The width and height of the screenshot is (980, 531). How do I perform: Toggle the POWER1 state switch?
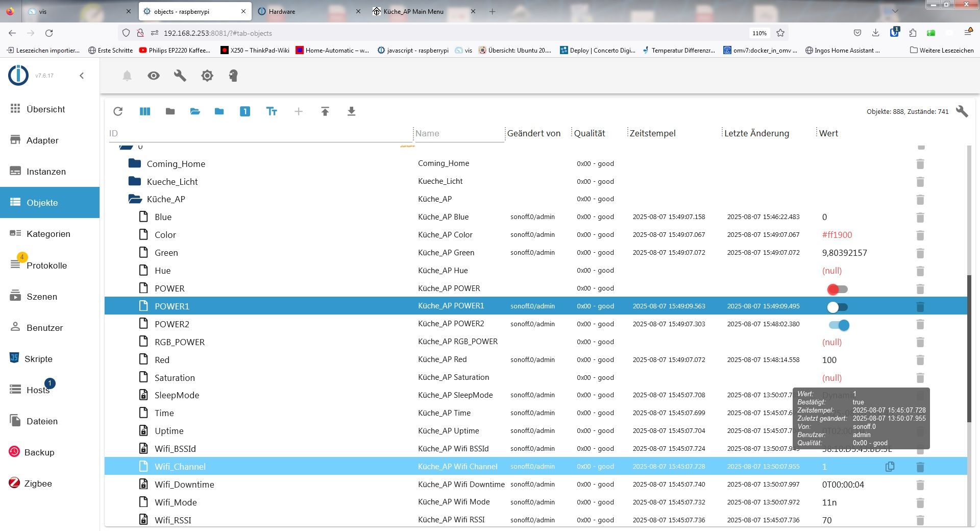point(837,307)
